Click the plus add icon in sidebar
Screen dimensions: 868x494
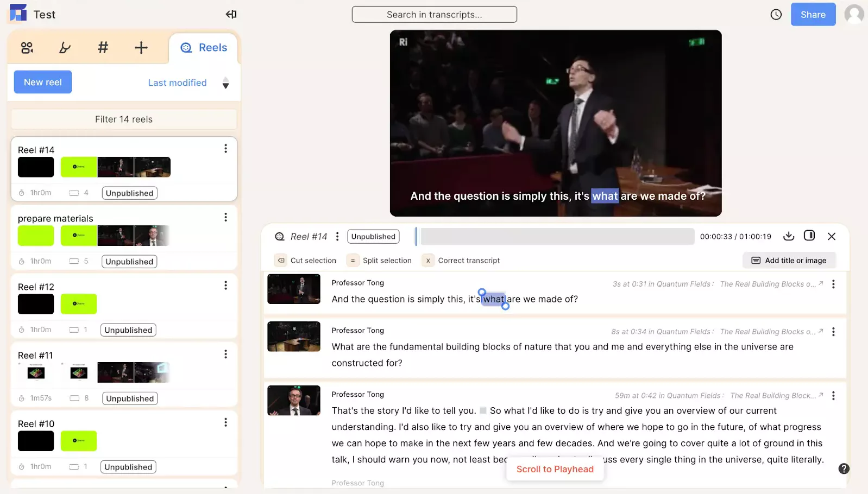pyautogui.click(x=141, y=48)
